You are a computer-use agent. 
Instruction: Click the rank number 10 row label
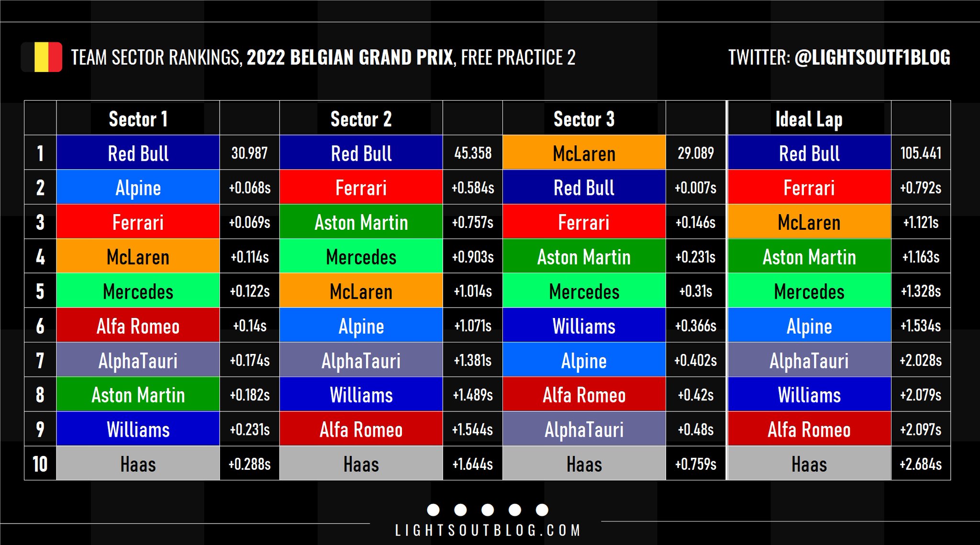click(x=40, y=464)
